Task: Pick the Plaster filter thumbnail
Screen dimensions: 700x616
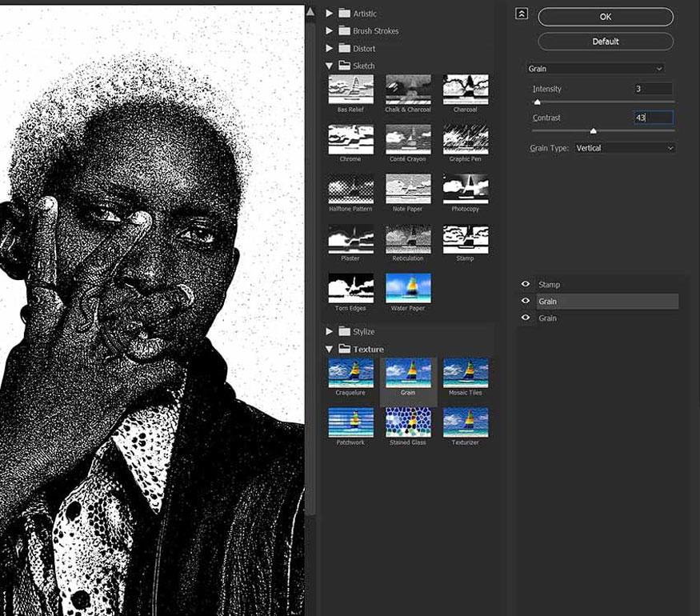Action: click(x=351, y=239)
